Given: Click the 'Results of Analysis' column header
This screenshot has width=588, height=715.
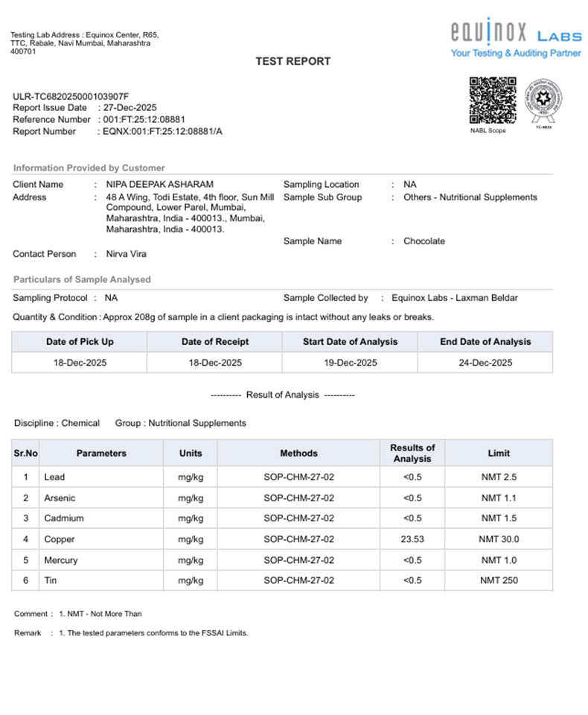Looking at the screenshot, I should pyautogui.click(x=412, y=453).
